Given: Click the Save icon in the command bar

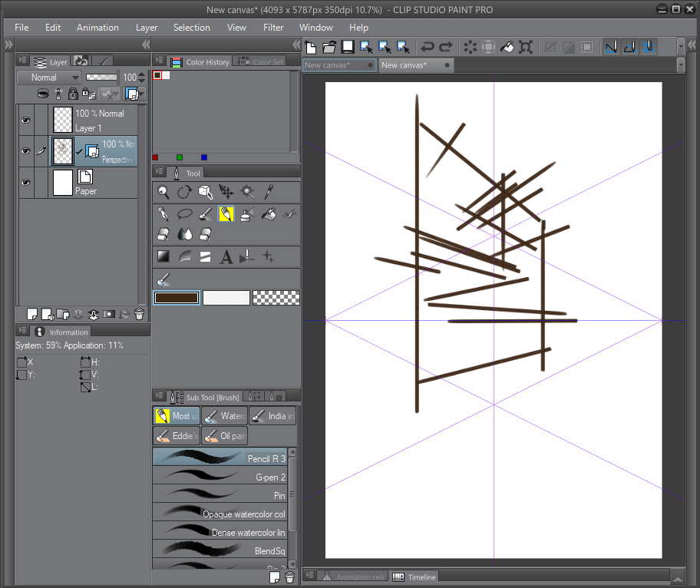Looking at the screenshot, I should [348, 47].
